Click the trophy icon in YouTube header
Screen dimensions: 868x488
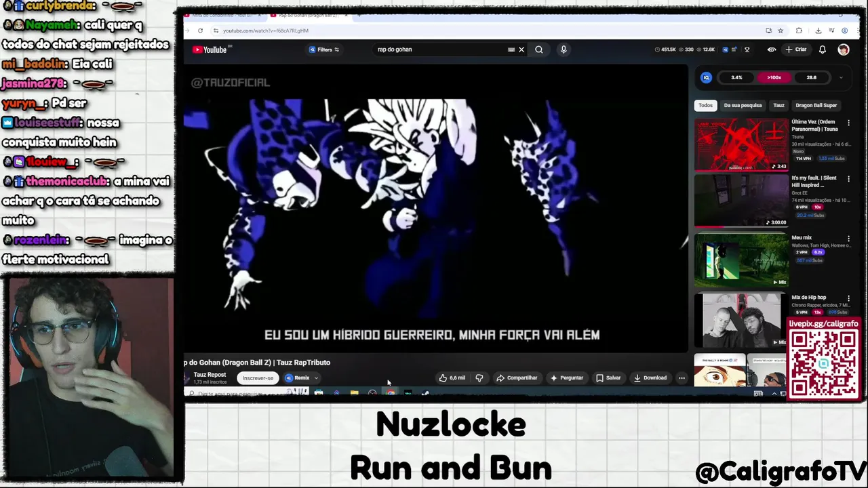747,49
